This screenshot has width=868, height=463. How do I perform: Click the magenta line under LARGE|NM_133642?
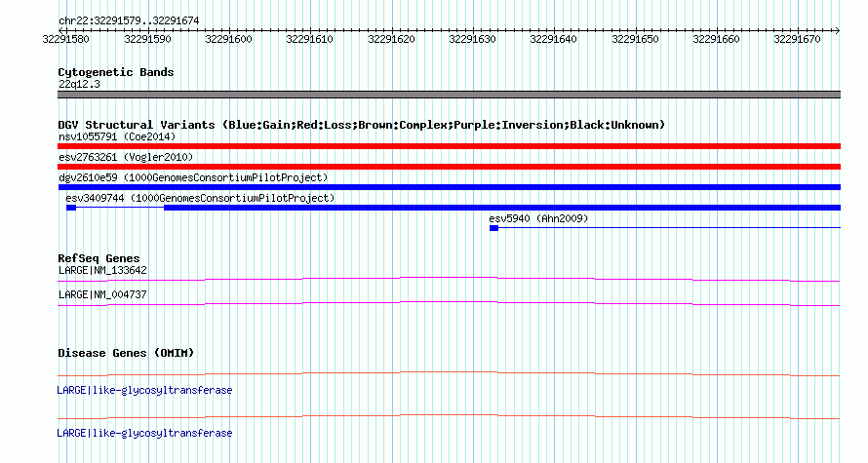coord(449,279)
